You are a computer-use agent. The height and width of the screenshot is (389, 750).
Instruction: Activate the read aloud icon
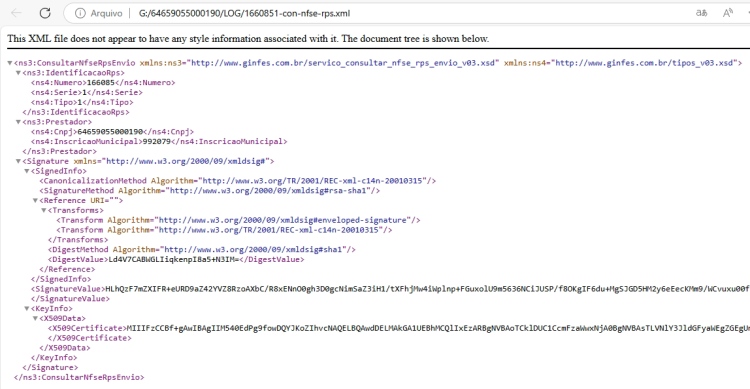point(728,13)
